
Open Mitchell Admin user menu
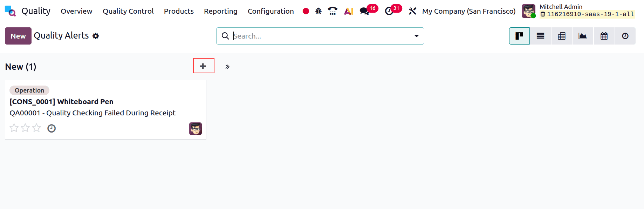(578, 11)
